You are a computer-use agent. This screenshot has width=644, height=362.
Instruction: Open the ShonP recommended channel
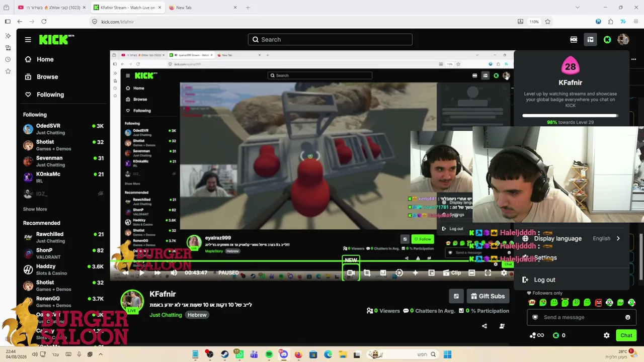coord(63,253)
